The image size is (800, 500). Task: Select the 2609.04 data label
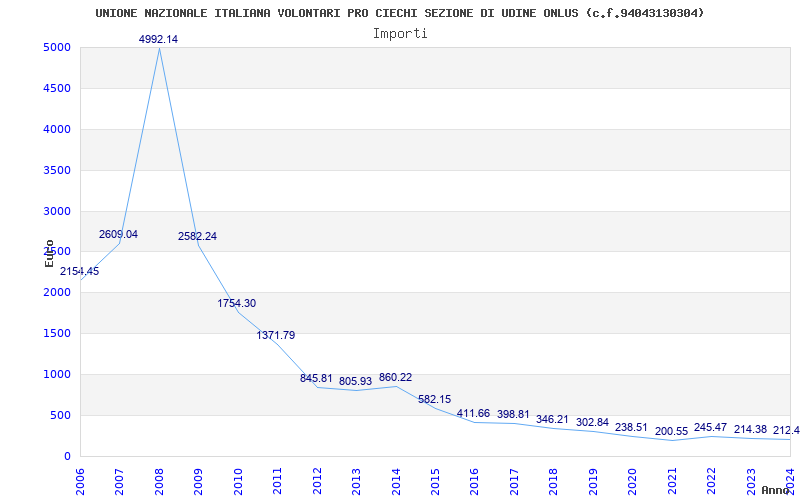click(118, 234)
